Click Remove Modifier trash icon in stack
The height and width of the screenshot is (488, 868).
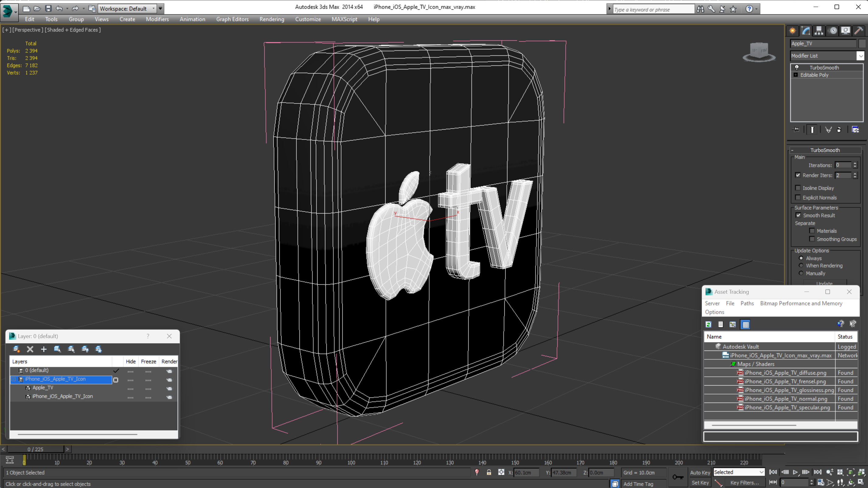(839, 130)
